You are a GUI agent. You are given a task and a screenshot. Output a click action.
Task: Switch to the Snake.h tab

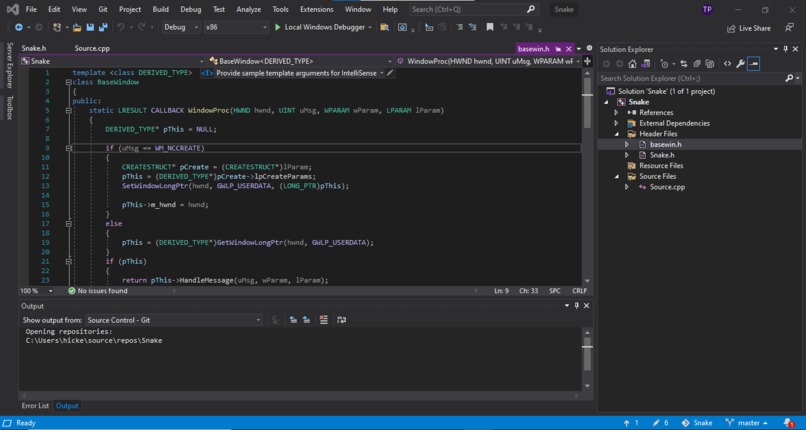click(34, 48)
